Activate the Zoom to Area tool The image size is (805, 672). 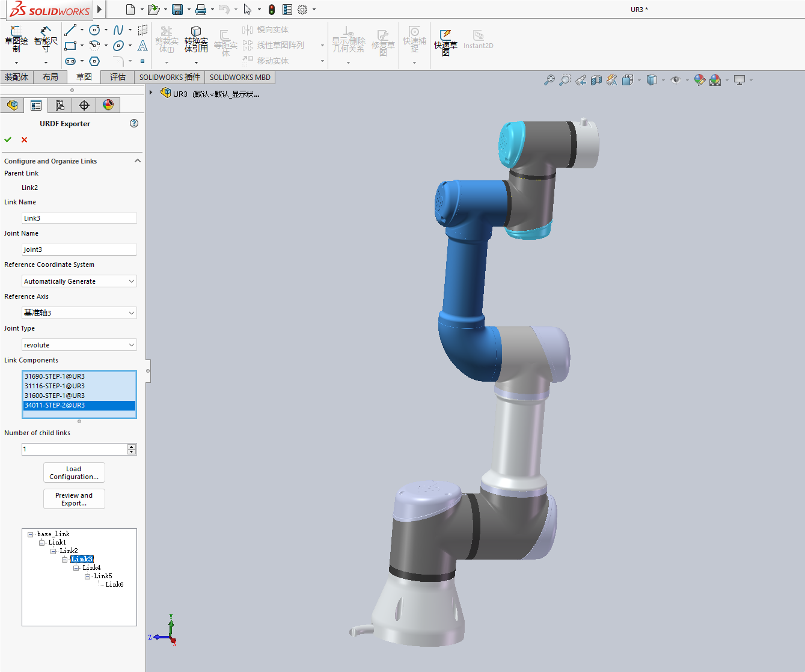(565, 79)
